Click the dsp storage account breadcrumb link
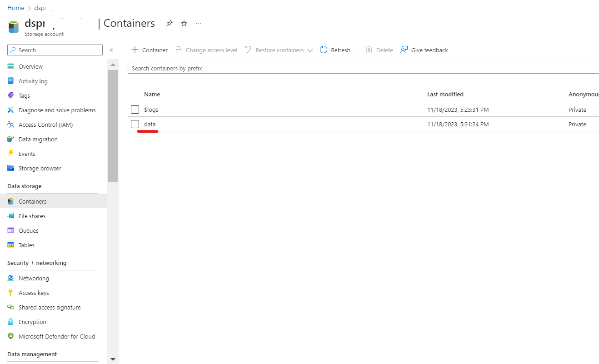This screenshot has height=364, width=599. [x=40, y=8]
